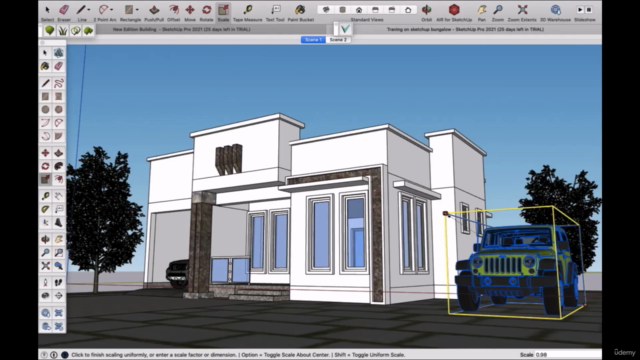The height and width of the screenshot is (360, 640).
Task: Click the green checkmark V-Ray style icon
Action: tap(345, 29)
